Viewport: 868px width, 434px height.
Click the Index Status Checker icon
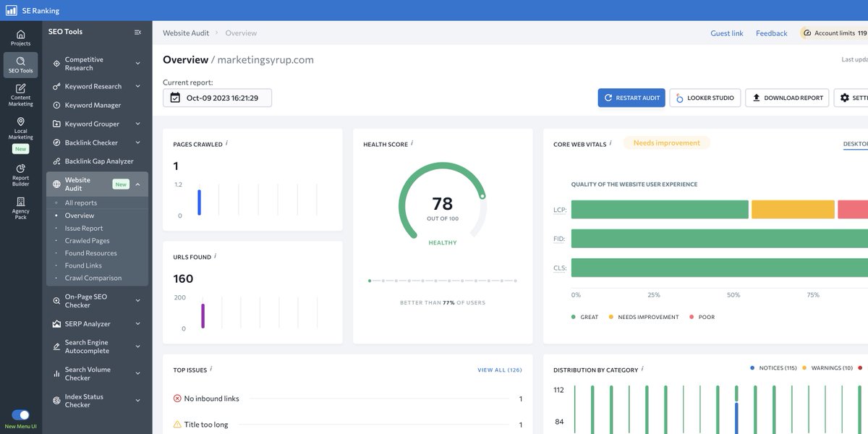coord(56,400)
